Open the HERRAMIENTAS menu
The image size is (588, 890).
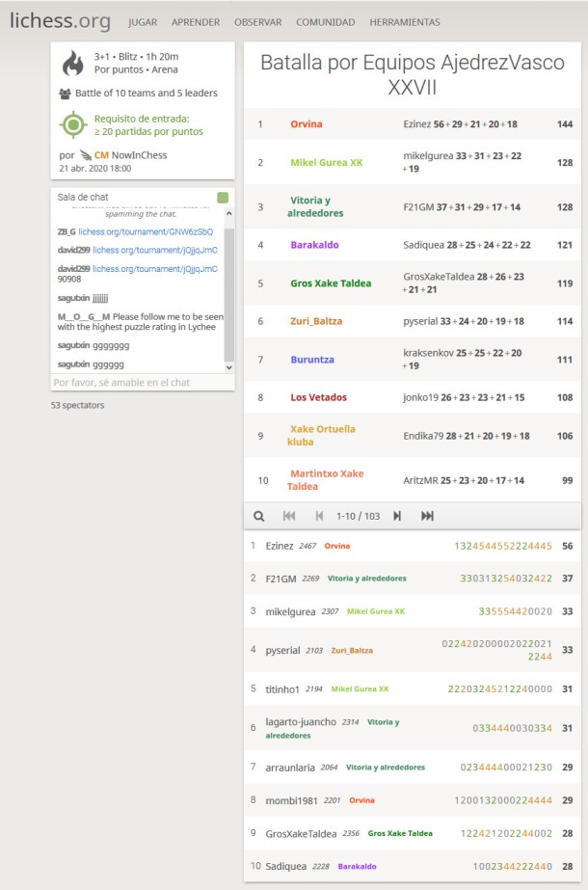coord(405,22)
